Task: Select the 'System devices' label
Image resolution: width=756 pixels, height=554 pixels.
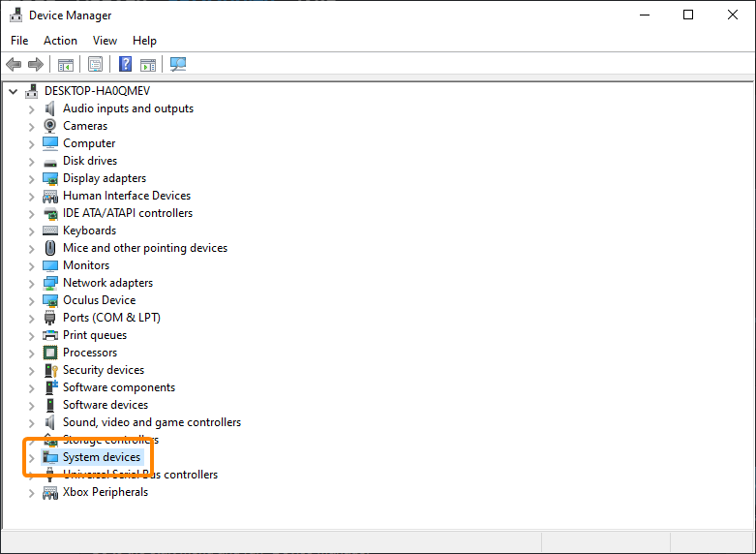Action: 102,457
